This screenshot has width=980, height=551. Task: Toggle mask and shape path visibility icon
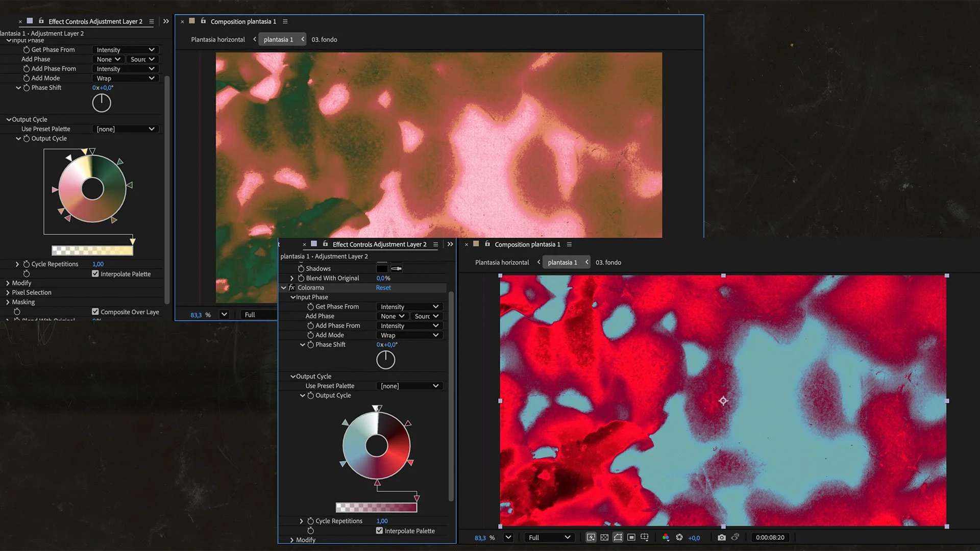click(x=618, y=537)
